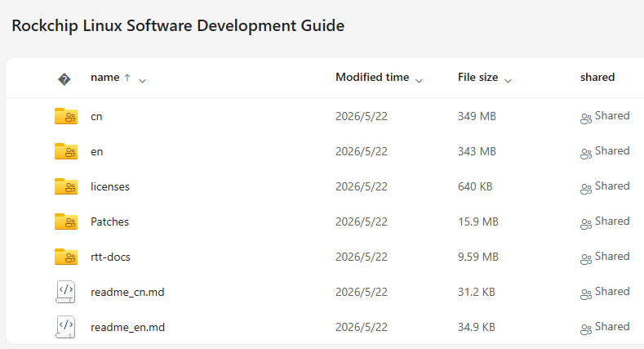Screen dimensions: 644x349
Task: Click the 640 KB size cell
Action: (475, 186)
